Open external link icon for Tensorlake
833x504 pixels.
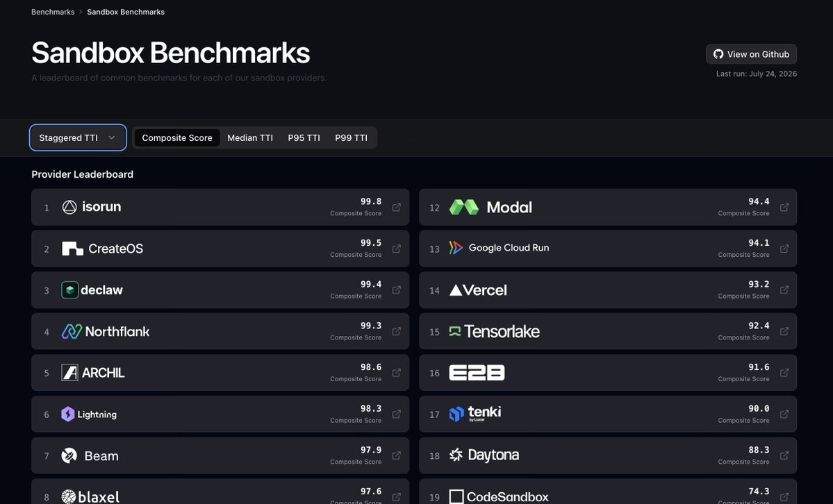(784, 331)
